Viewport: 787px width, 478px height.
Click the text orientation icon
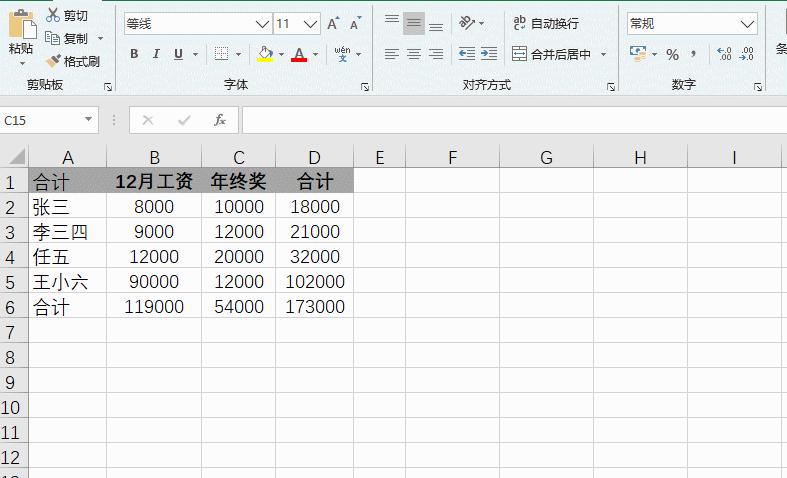[467, 23]
